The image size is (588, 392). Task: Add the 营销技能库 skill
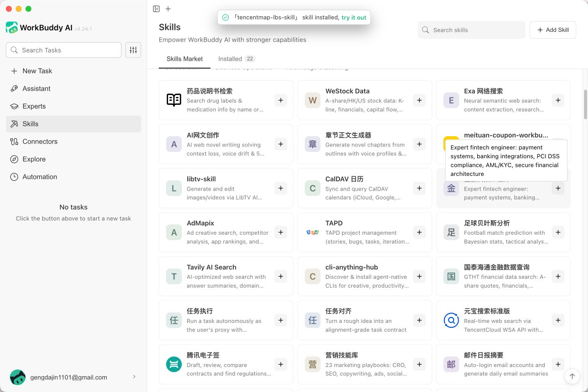[419, 365]
